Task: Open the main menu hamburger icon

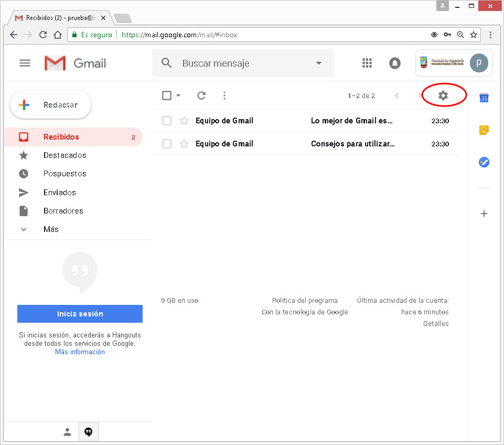Action: [25, 63]
